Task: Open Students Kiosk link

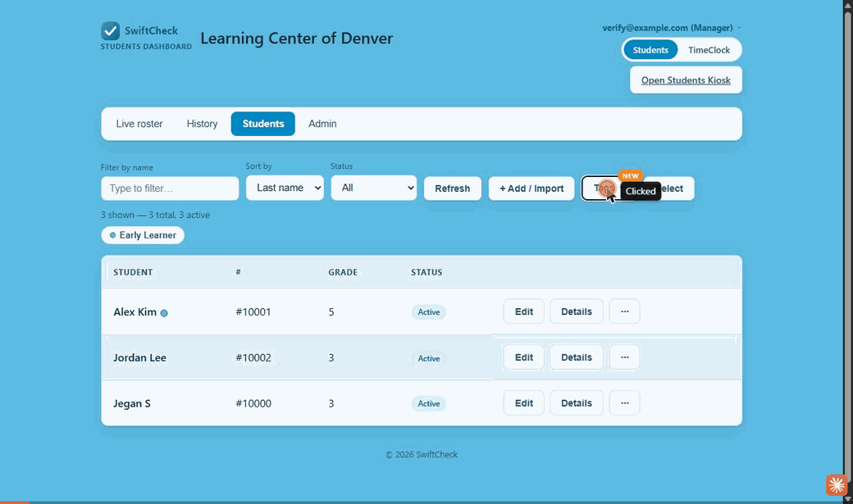Action: click(686, 80)
